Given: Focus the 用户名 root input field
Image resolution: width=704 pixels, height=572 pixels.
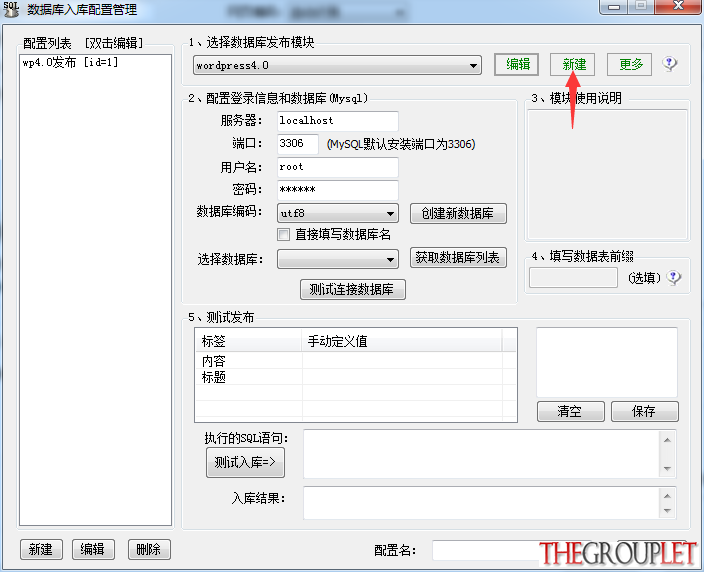Looking at the screenshot, I should pyautogui.click(x=338, y=167).
